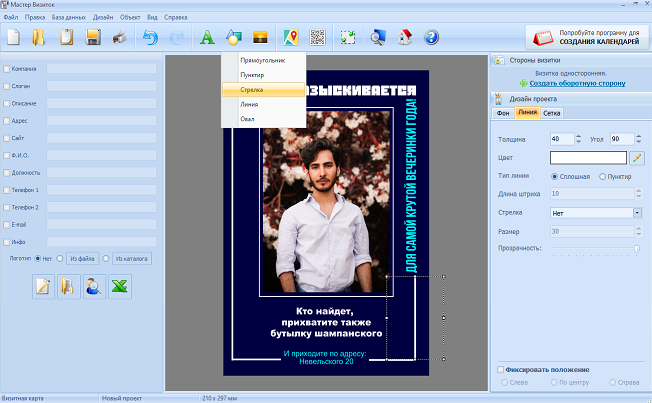652x403 pixels.
Task: Choose Стрелка from the shapes menu
Action: 264,89
